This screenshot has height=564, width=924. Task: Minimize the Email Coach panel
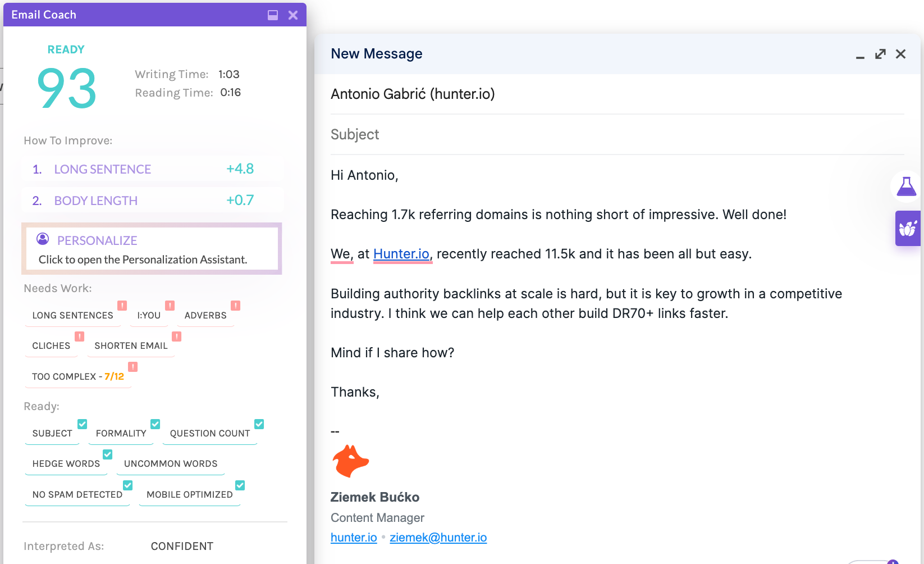273,15
